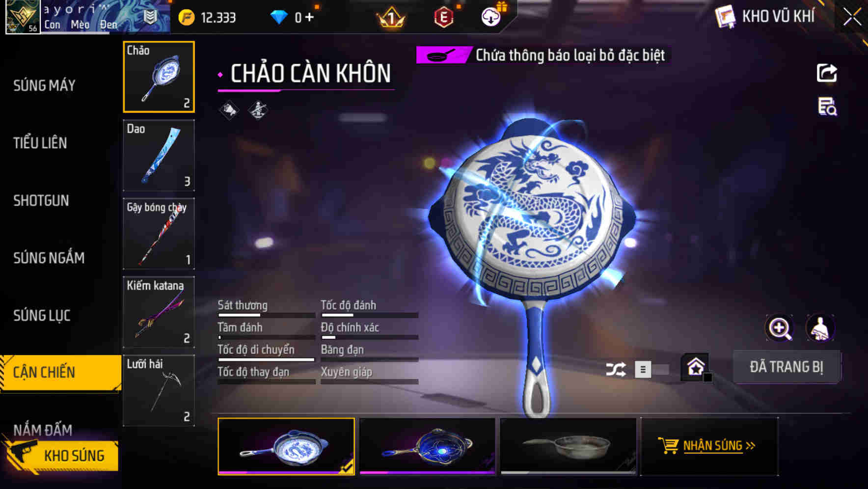Click the share icon at top right
The width and height of the screenshot is (868, 489).
(x=827, y=73)
